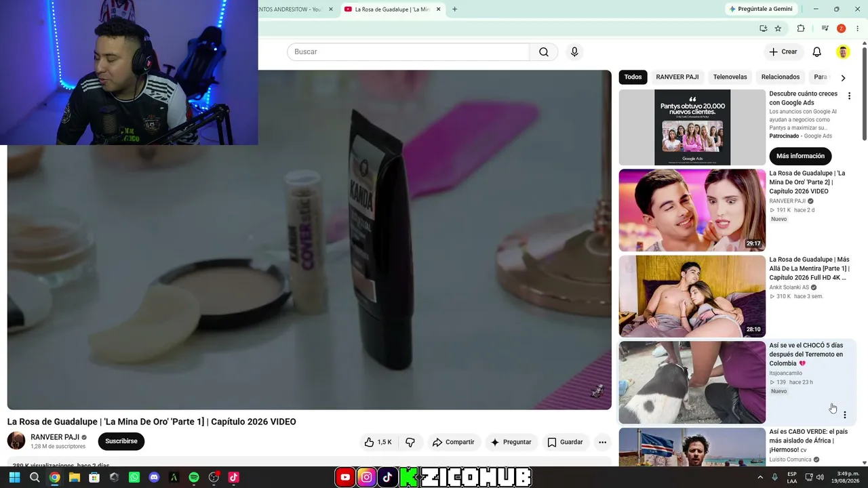Filter by RANVEER PAJI chip
The image size is (868, 488).
coord(677,77)
